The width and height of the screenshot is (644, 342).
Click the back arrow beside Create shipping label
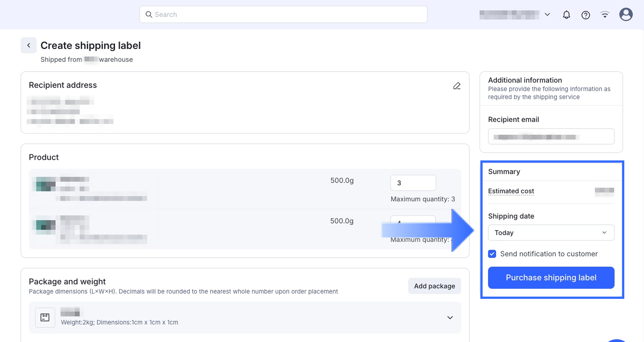coord(28,45)
